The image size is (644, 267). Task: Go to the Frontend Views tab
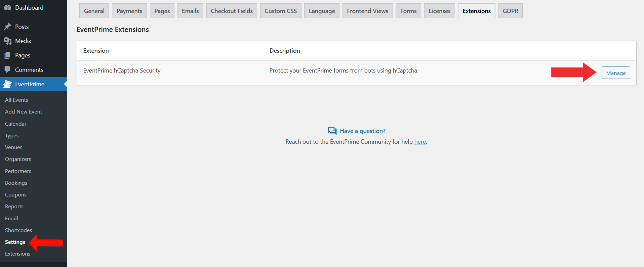pyautogui.click(x=367, y=11)
